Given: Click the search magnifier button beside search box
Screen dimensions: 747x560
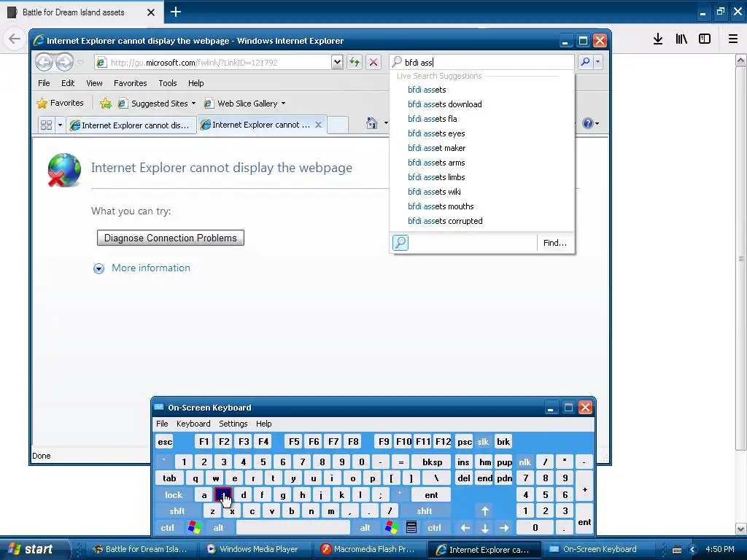Looking at the screenshot, I should [x=585, y=62].
